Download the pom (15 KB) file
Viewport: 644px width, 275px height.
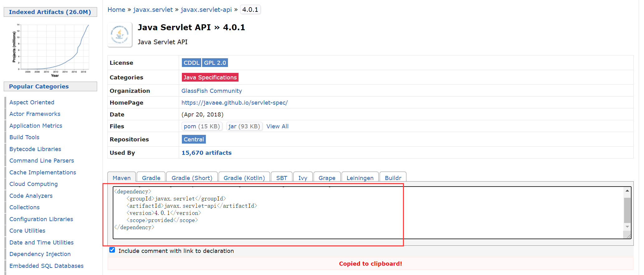pos(202,126)
